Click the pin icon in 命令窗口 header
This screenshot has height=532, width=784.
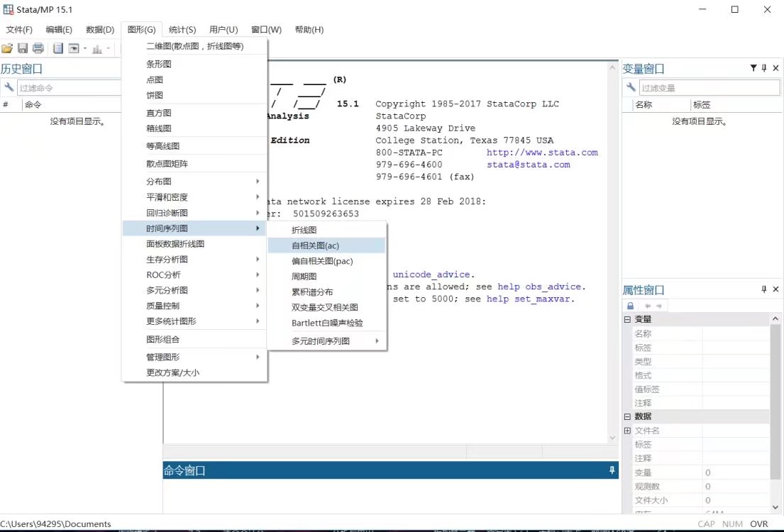tap(612, 470)
